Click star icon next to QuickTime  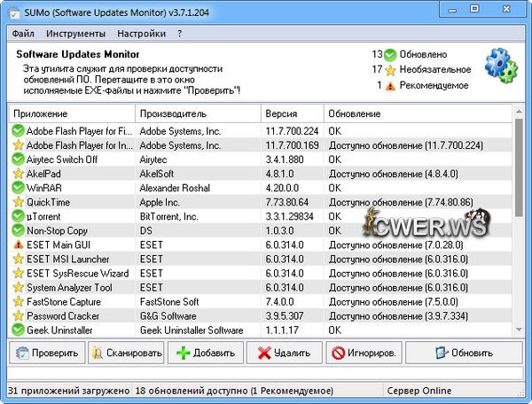pyautogui.click(x=18, y=202)
